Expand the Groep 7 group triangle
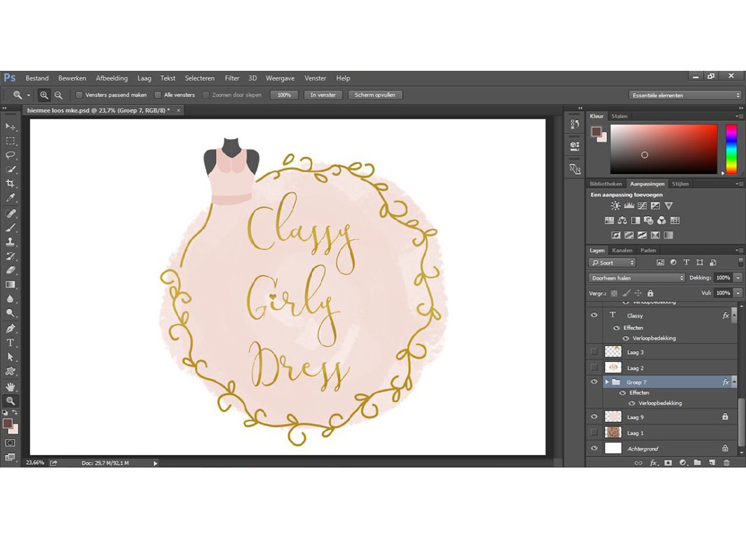Image resolution: width=746 pixels, height=560 pixels. (607, 382)
